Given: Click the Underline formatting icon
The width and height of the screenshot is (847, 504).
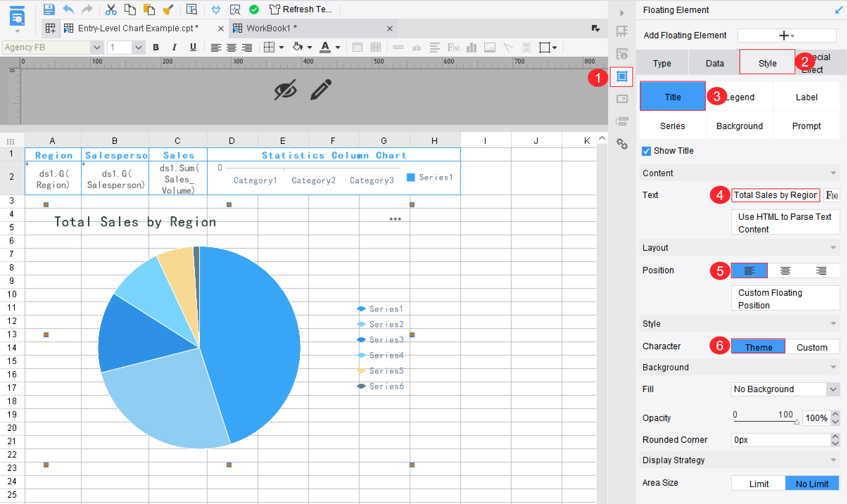Looking at the screenshot, I should 193,47.
